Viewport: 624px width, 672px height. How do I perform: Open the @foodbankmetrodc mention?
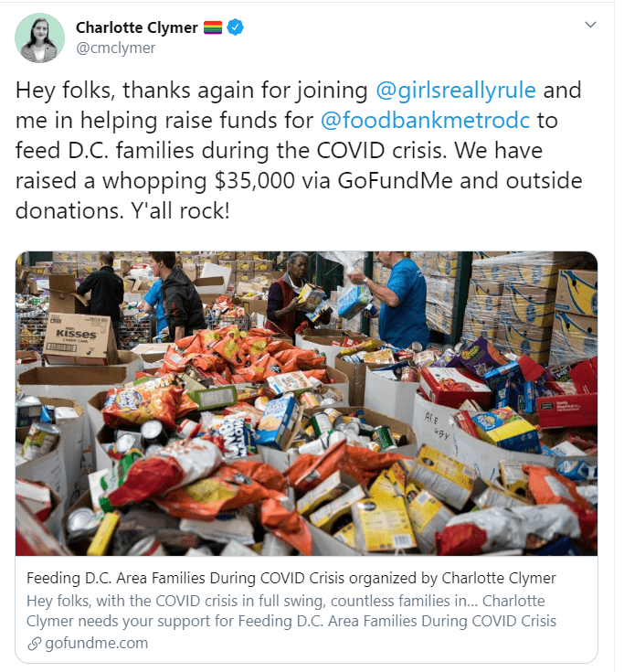[x=425, y=120]
